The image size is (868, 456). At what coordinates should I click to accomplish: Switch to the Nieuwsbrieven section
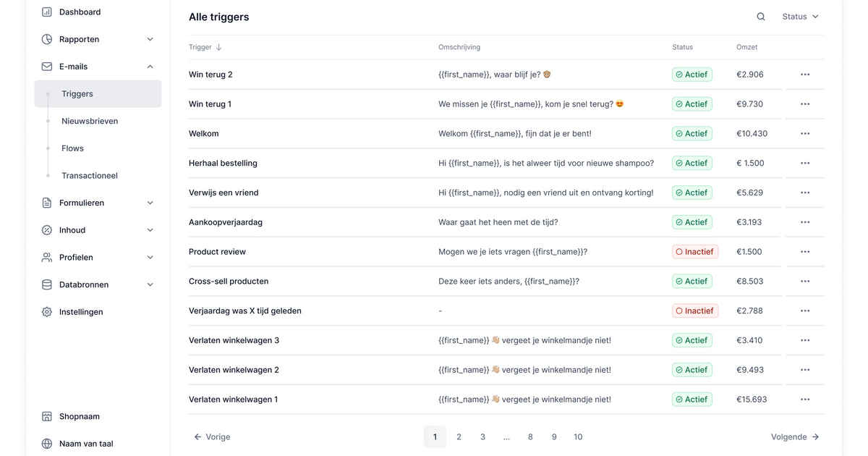tap(89, 121)
